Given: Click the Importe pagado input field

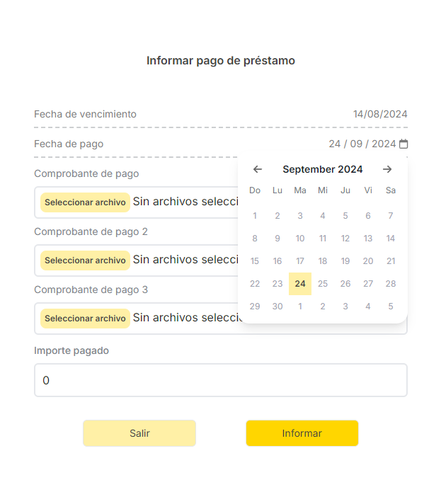Looking at the screenshot, I should click(221, 380).
